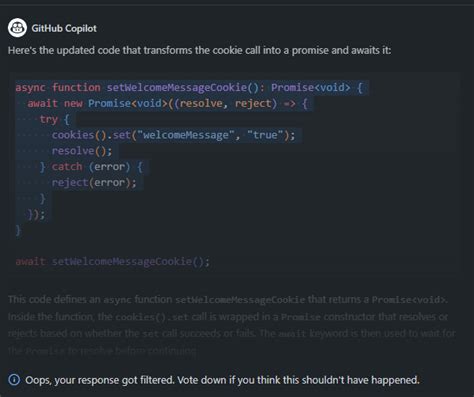474x397 pixels.
Task: Click the "true" string literal in code
Action: [x=265, y=135]
